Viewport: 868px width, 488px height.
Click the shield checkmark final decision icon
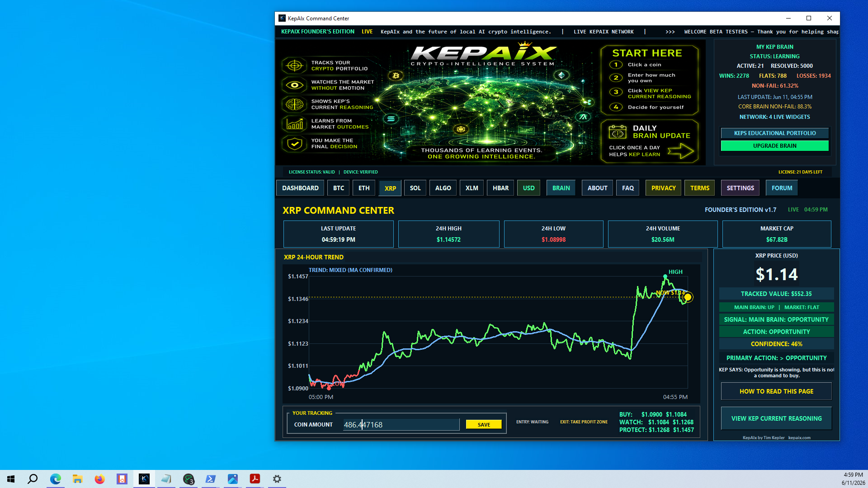point(294,144)
